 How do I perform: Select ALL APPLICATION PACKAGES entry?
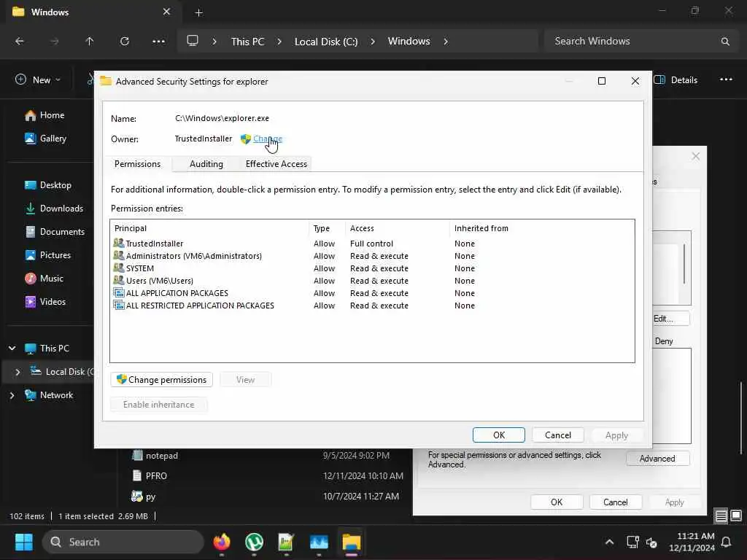(371, 293)
